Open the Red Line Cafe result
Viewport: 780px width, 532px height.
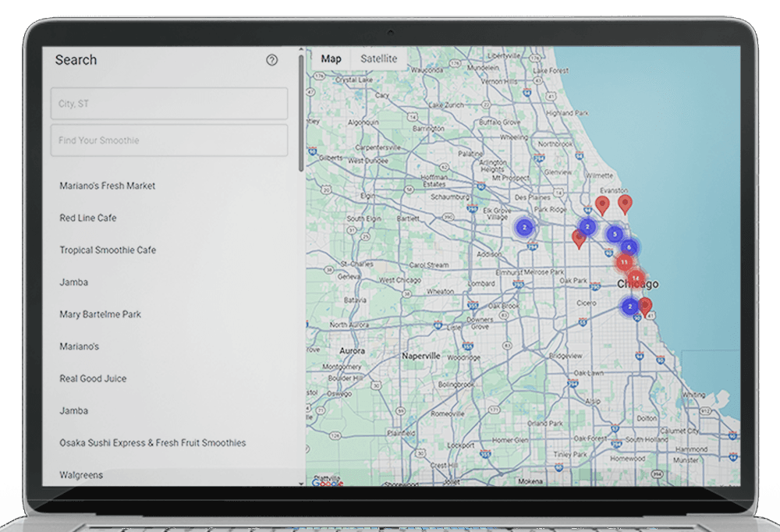[88, 218]
